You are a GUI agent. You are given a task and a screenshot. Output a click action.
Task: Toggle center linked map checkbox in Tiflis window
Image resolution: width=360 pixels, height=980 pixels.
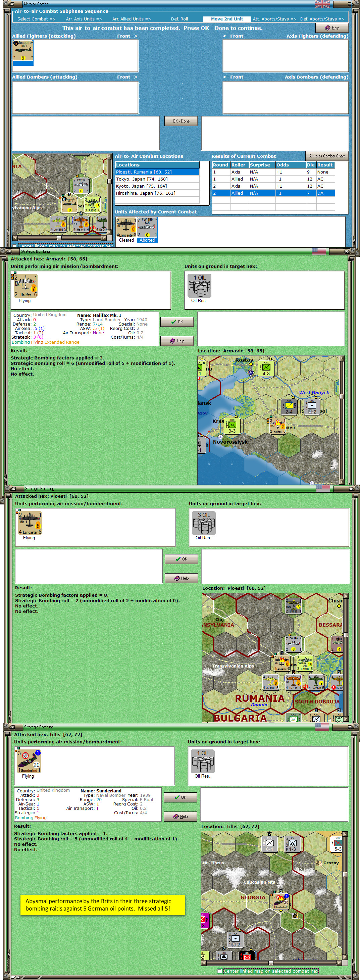[x=220, y=971]
